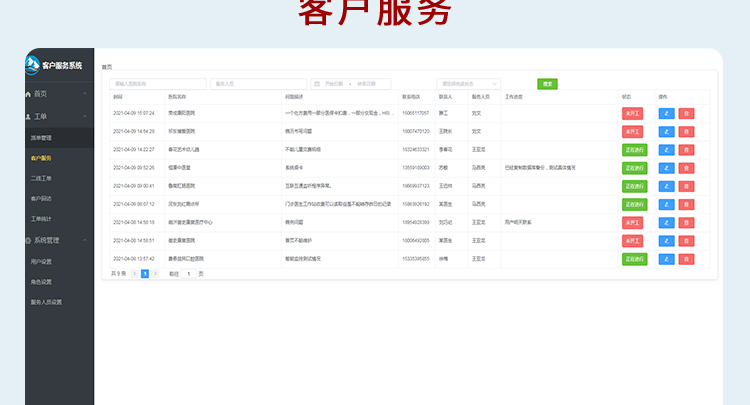Screen dimensions: 750x405
Task: Click the calendar icon in the date range field
Action: point(317,84)
